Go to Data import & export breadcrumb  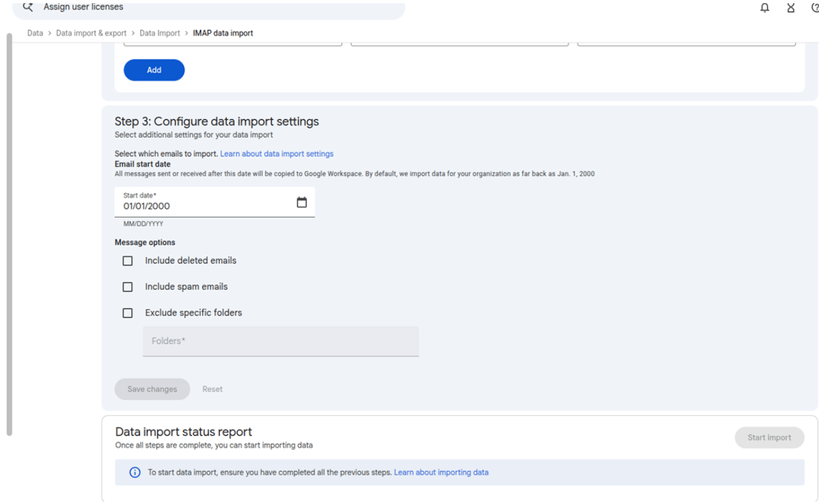[91, 33]
